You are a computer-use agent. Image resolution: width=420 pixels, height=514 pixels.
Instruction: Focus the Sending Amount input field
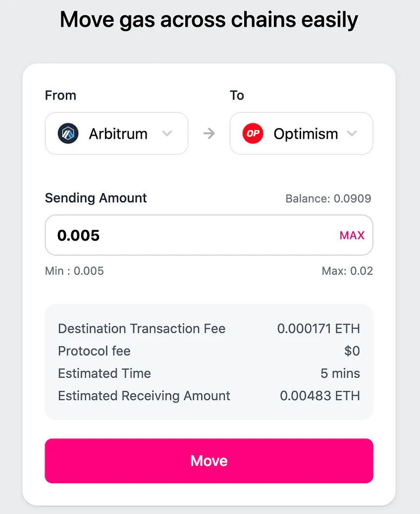click(209, 235)
